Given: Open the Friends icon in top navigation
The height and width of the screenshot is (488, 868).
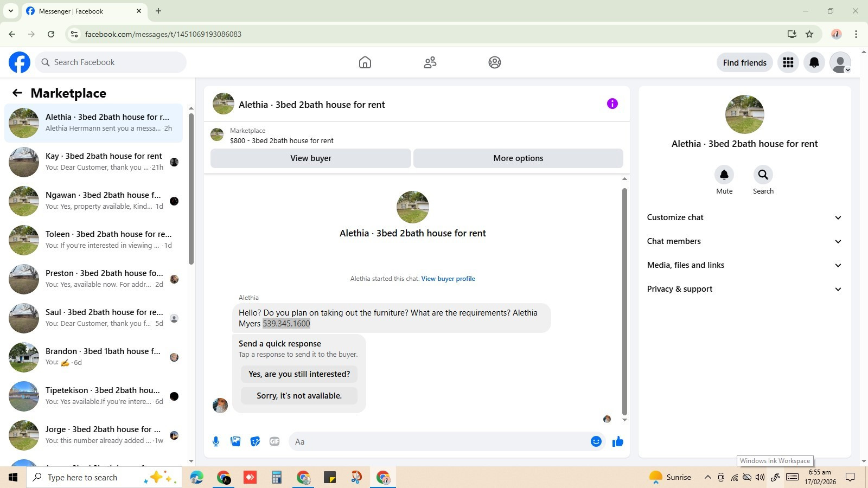Looking at the screenshot, I should 430,62.
